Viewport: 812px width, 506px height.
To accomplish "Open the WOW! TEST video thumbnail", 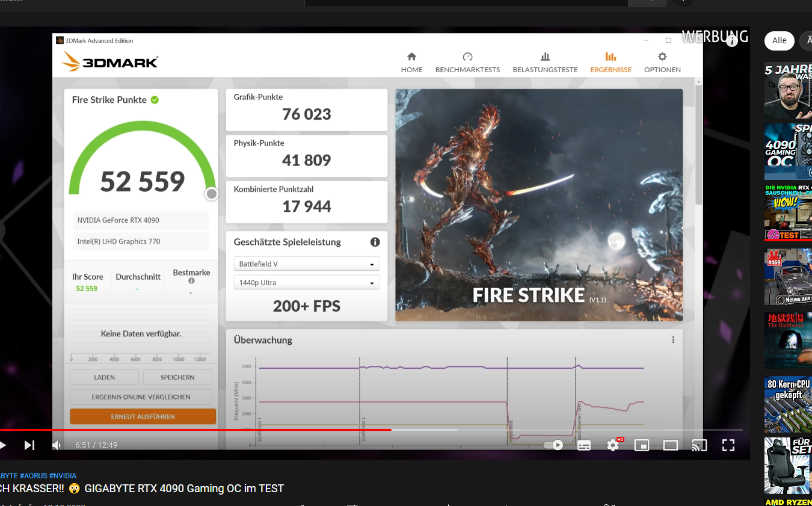I will 788,213.
